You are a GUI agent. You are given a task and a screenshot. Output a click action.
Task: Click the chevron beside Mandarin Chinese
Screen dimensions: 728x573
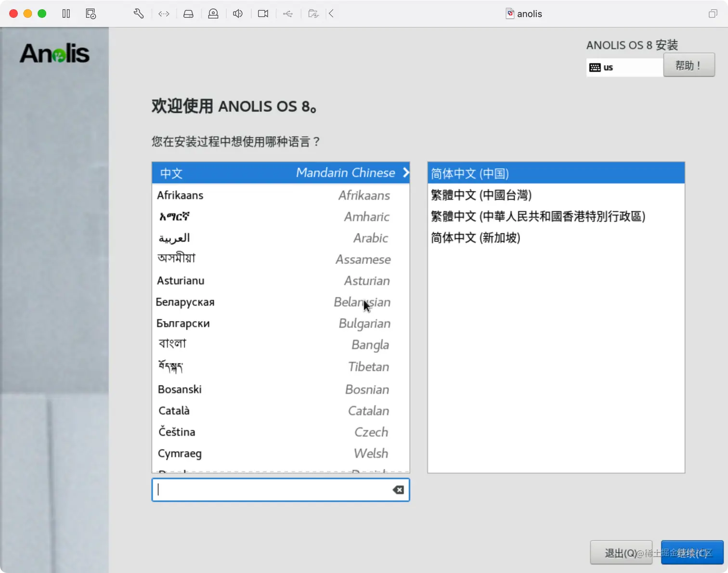click(406, 172)
